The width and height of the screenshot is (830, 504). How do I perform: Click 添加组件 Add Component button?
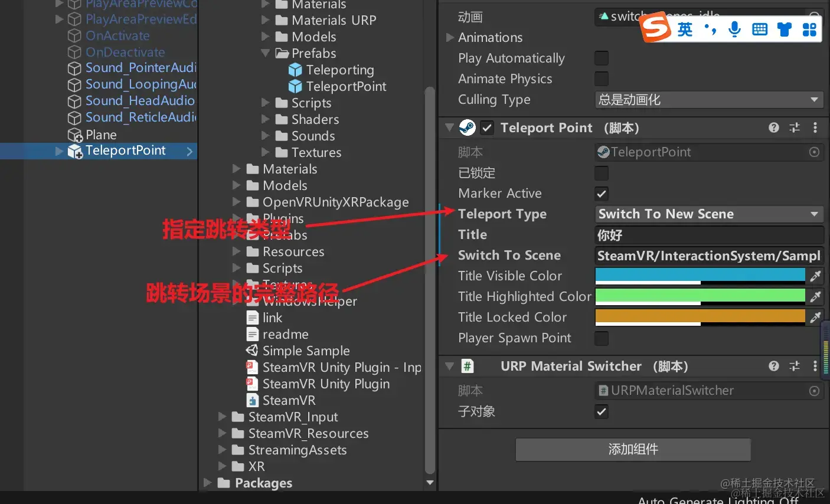[x=633, y=449]
